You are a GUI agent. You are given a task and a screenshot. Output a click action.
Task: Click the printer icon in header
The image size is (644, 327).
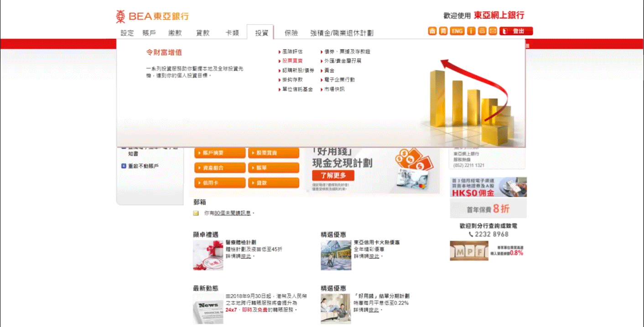point(482,31)
